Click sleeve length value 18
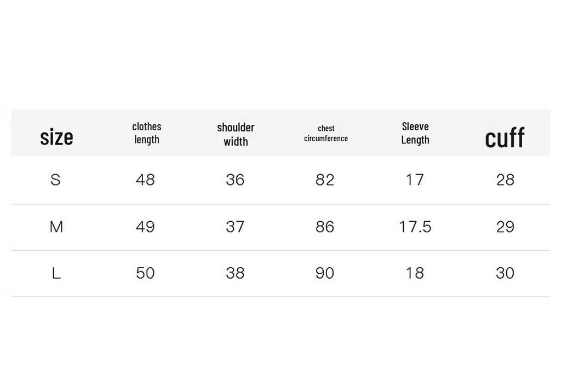Screen dimensions: 561x392 [x=415, y=273]
